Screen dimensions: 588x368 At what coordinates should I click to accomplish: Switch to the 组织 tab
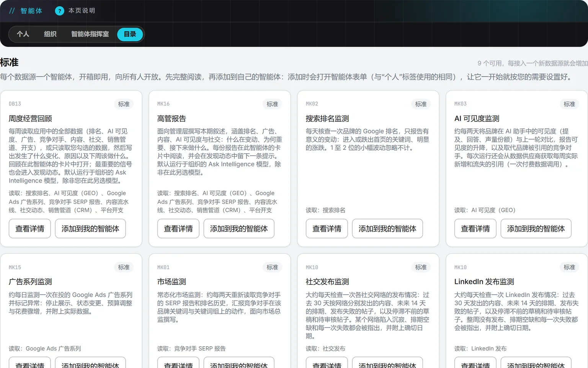tap(50, 34)
